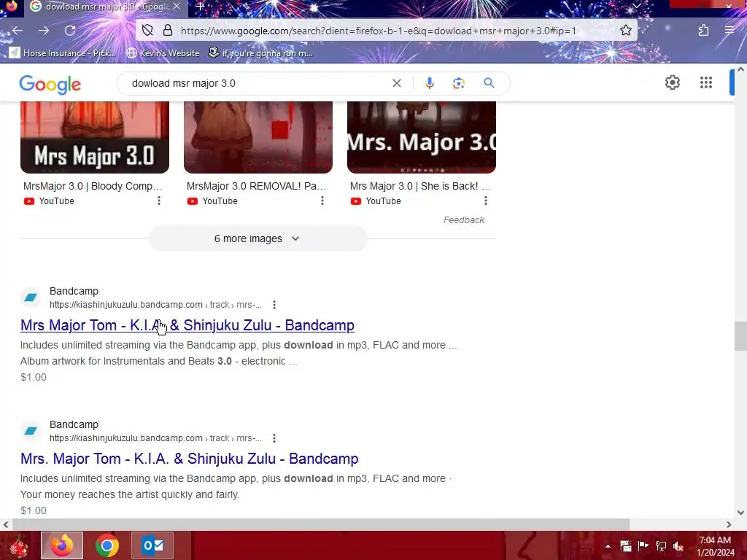Screen dimensions: 747x560
Task: Click the horizontal scrollbar thumb
Action: tap(320, 524)
